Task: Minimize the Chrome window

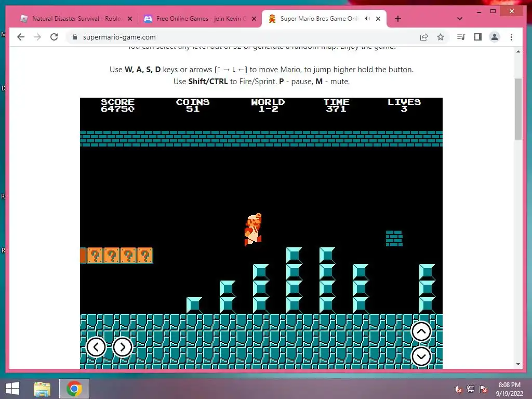Action: pos(479,11)
